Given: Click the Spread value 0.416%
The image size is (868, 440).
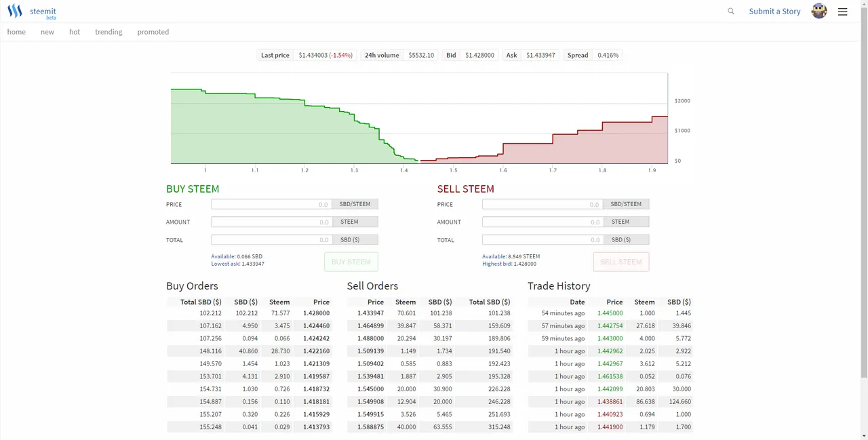Looking at the screenshot, I should [608, 55].
